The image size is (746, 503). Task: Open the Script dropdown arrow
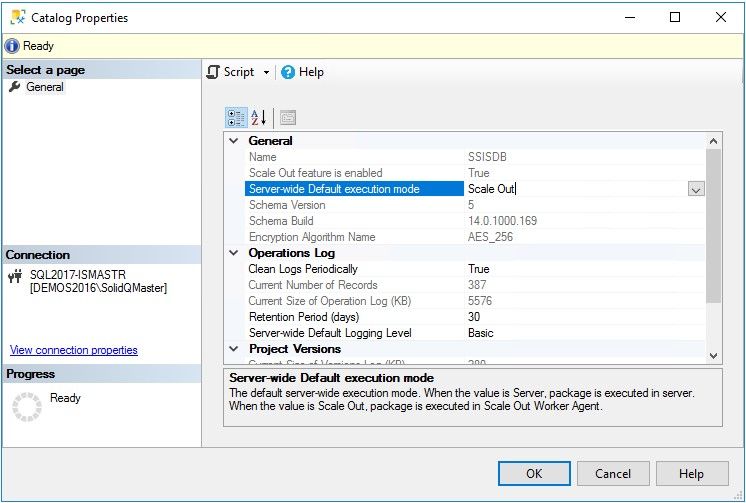(266, 73)
